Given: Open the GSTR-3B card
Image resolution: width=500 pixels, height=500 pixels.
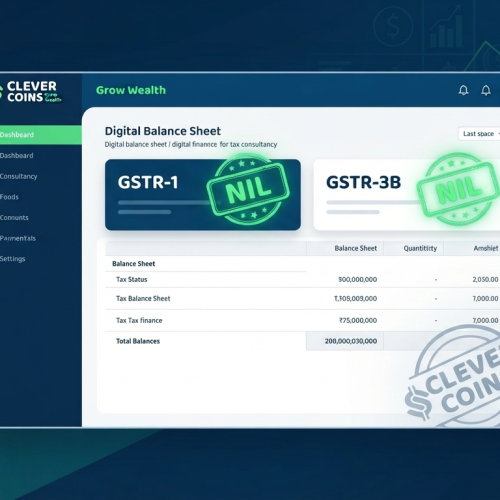Looking at the screenshot, I should pos(407,195).
